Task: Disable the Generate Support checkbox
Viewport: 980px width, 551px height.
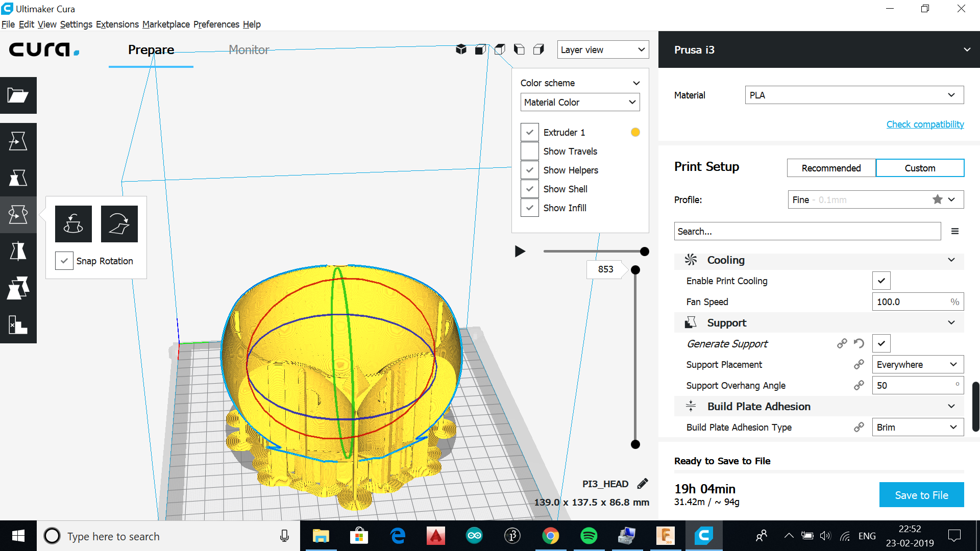Action: [881, 343]
